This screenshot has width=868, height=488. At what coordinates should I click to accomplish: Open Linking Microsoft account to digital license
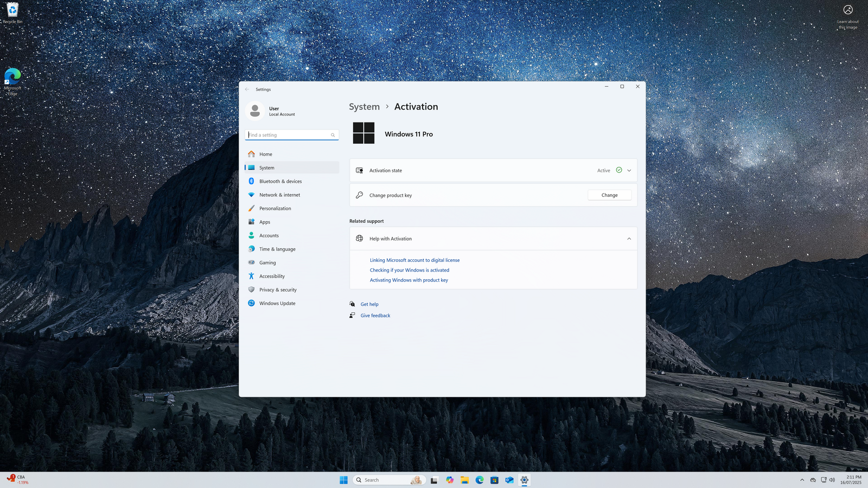414,260
